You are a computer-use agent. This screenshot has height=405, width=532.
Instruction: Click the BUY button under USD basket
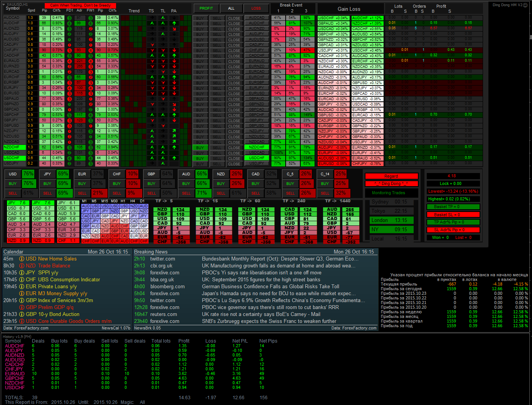click(x=13, y=183)
